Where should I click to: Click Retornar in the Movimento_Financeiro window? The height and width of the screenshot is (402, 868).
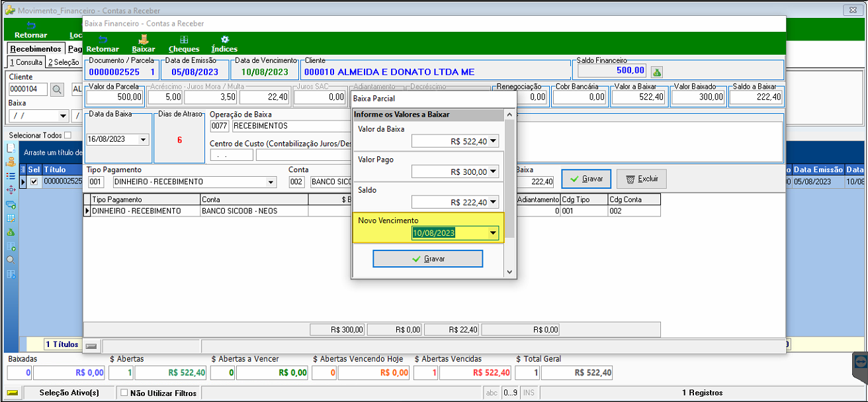[30, 30]
